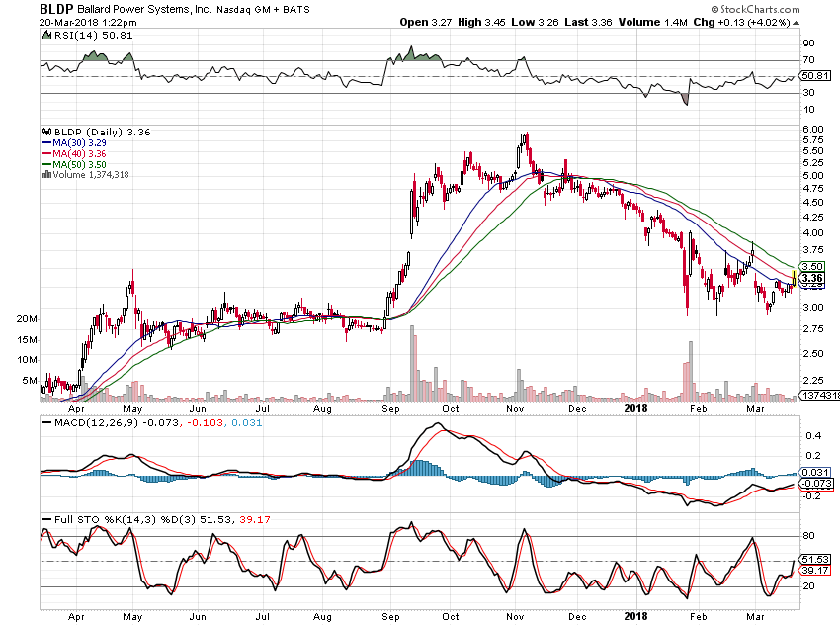The image size is (840, 626).
Task: Click the 51.53 tag on stochastic axis
Action: coord(815,559)
